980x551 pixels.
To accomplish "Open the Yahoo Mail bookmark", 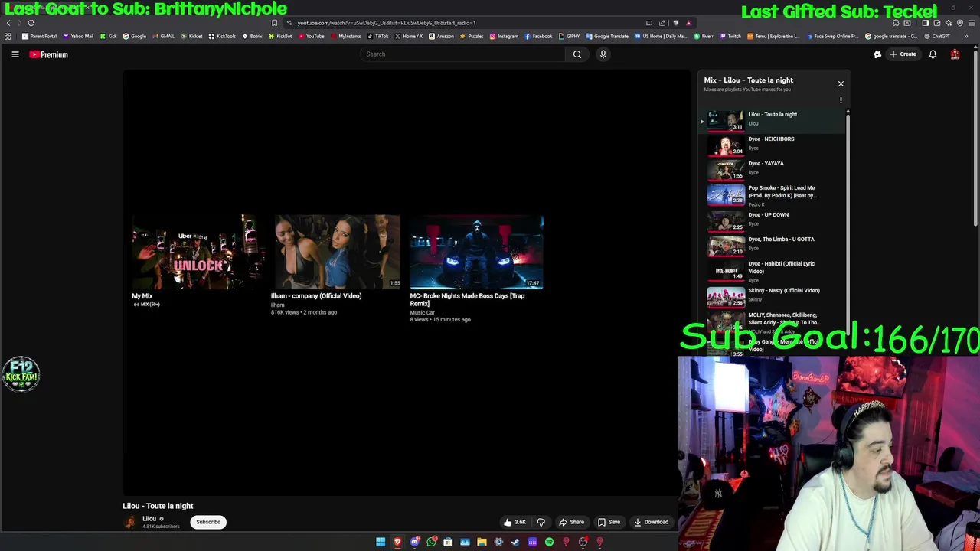I will pyautogui.click(x=79, y=36).
